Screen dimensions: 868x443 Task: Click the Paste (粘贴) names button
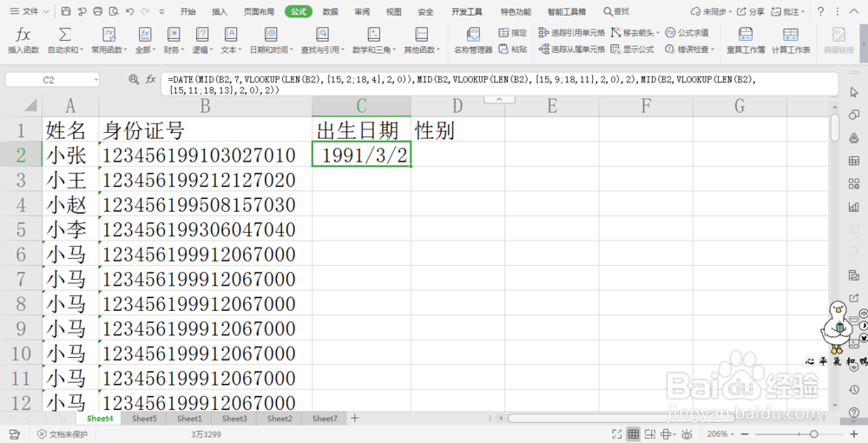[x=513, y=50]
